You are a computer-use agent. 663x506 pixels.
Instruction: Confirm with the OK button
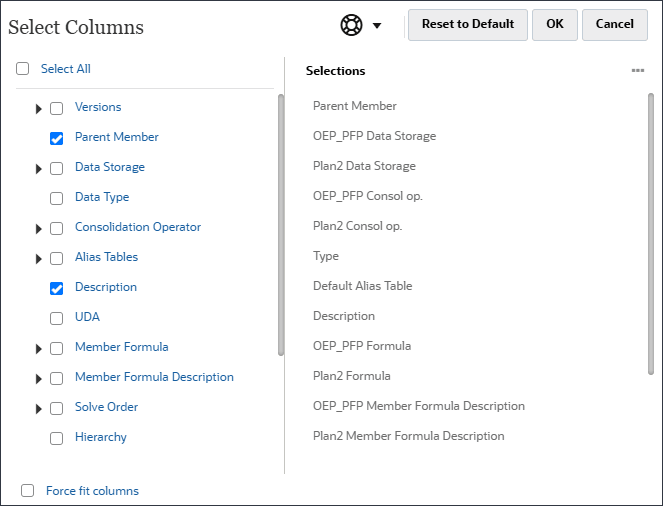pos(554,25)
